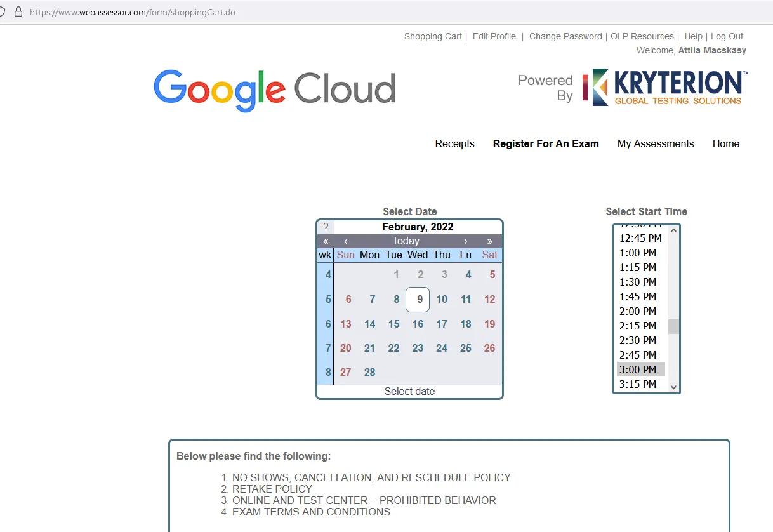Select February 22 in calendar

click(x=394, y=348)
